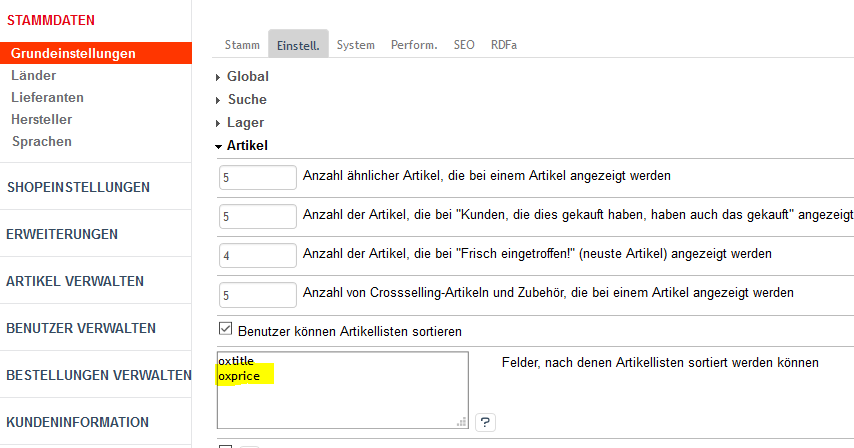This screenshot has height=448, width=854.
Task: Collapse the Artikel settings section
Action: pos(247,145)
